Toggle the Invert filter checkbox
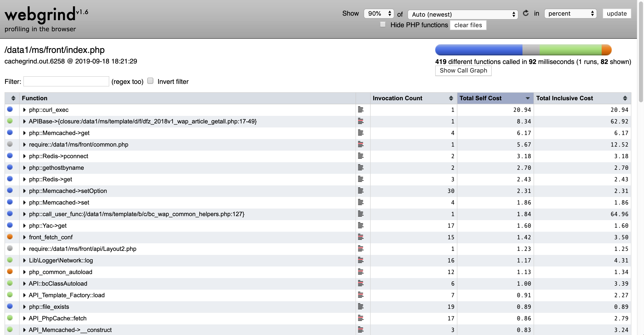 tap(150, 81)
